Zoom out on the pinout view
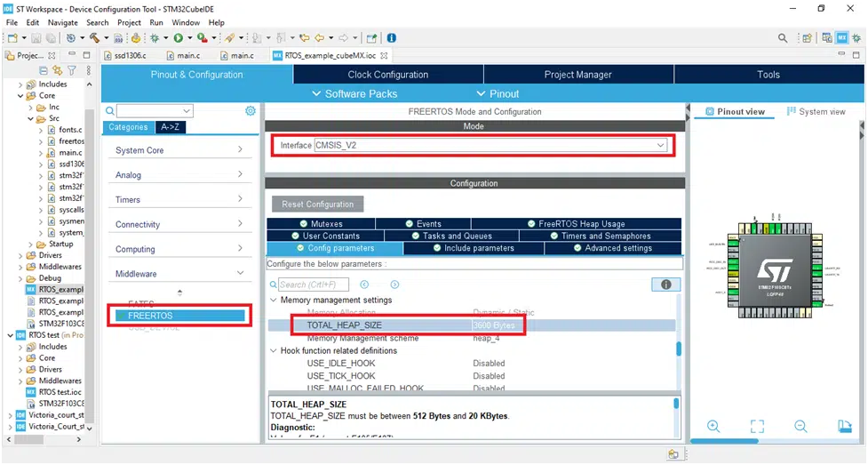Screen dimensions: 868x465 tap(800, 426)
